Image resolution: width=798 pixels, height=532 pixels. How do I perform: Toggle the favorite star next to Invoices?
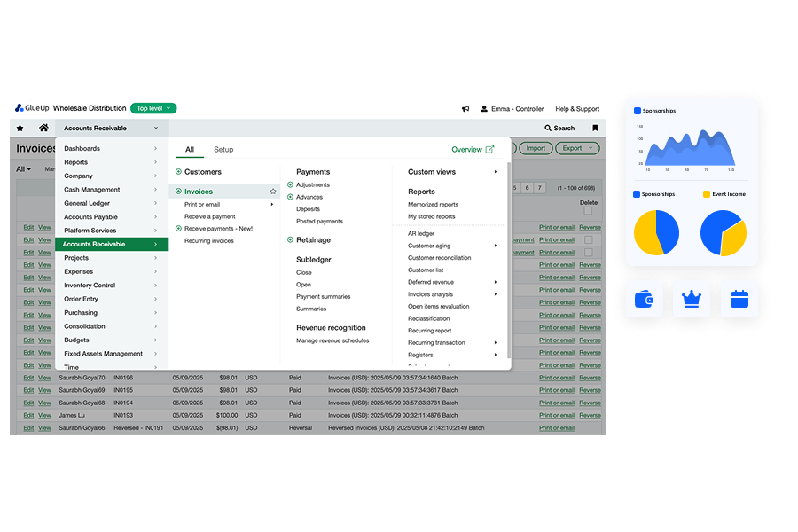point(272,190)
